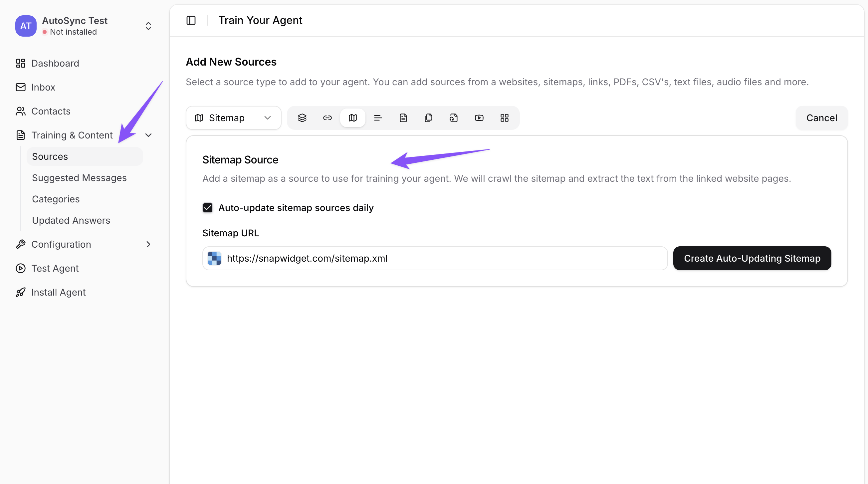This screenshot has height=484, width=868.
Task: Select the layers (website) source icon
Action: pos(302,118)
